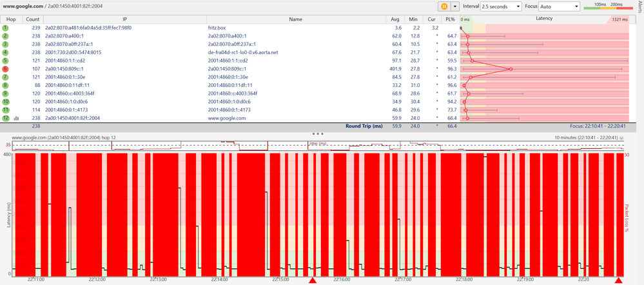
Task: Click the 100ms/200ms latency color legend
Action: pos(608,6)
